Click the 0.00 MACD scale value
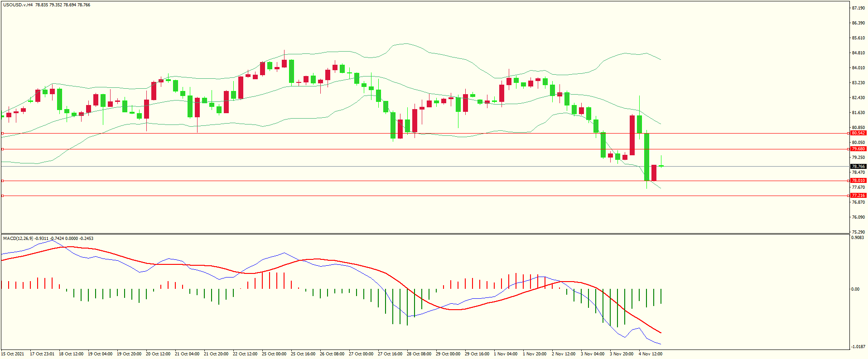Screen dimensions: 868x359 pyautogui.click(x=855, y=289)
